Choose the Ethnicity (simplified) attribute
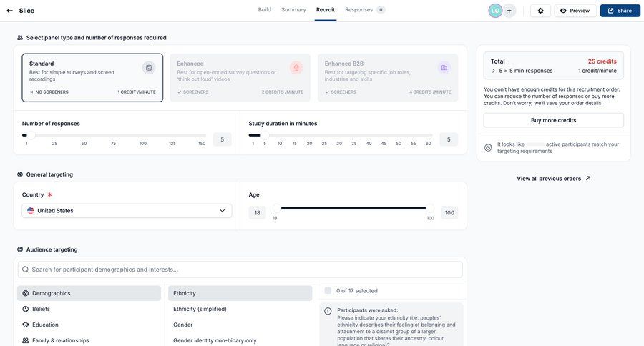The image size is (644, 346). (240, 309)
